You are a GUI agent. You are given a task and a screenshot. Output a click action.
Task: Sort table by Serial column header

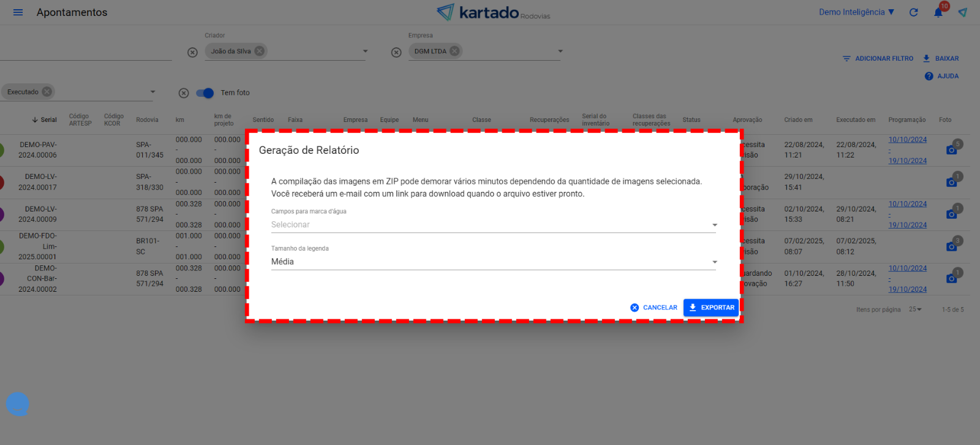[x=45, y=120]
